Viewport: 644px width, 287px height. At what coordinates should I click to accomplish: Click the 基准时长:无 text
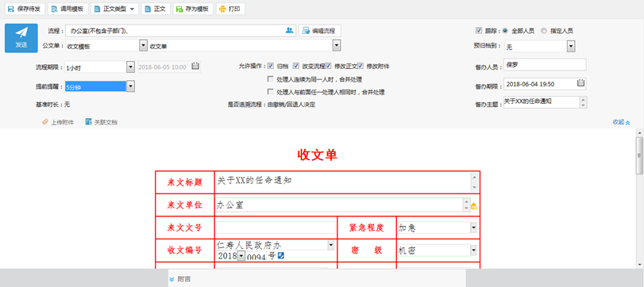click(x=52, y=105)
